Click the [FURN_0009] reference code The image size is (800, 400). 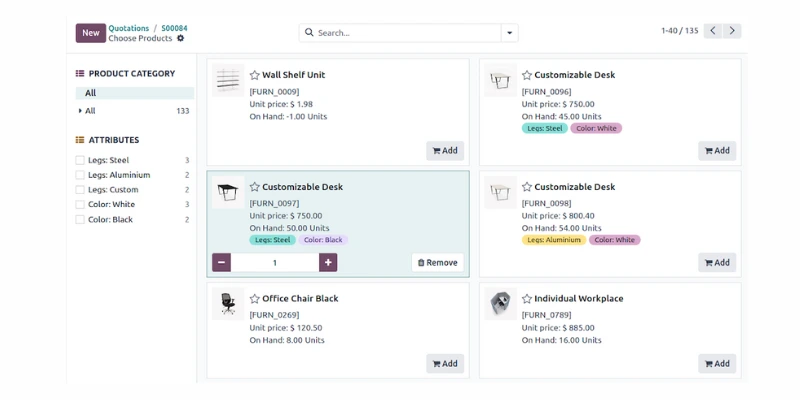(274, 92)
